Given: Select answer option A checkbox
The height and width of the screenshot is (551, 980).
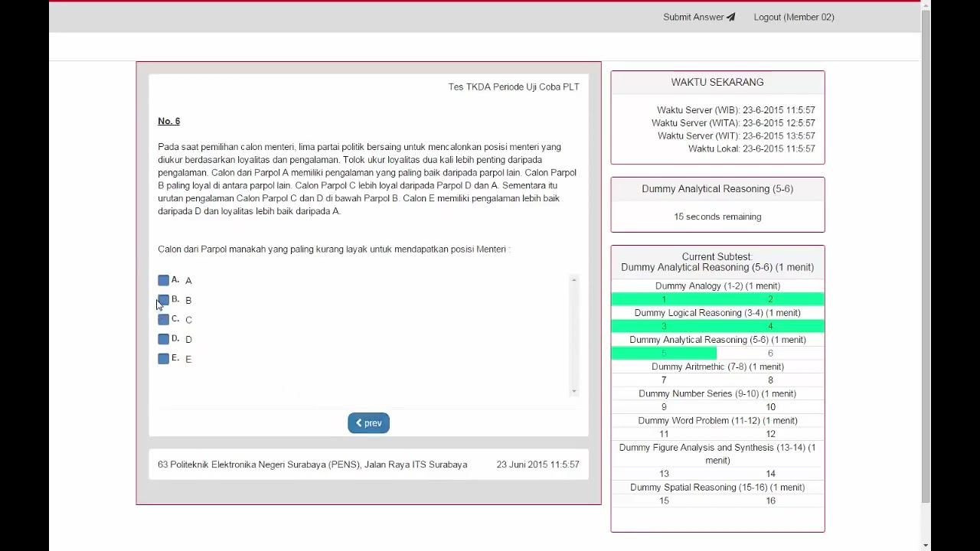Looking at the screenshot, I should (x=163, y=280).
